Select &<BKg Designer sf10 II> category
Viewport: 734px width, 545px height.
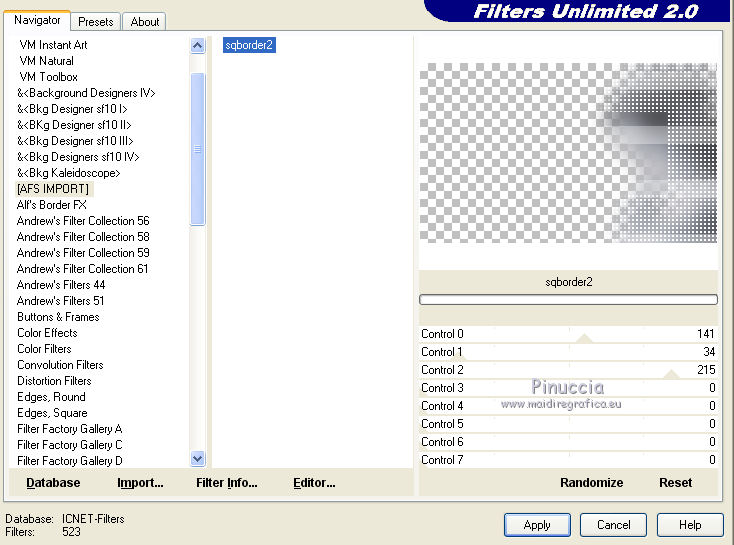click(74, 125)
